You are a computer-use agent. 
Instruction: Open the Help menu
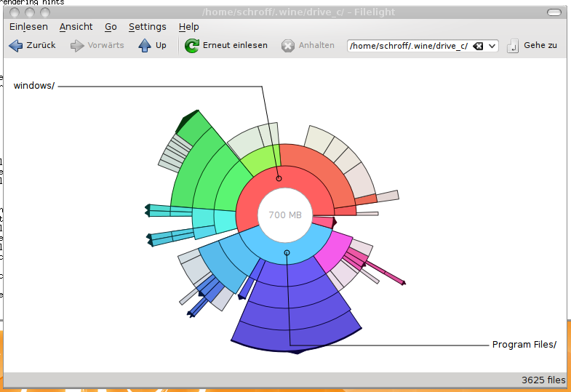point(188,27)
